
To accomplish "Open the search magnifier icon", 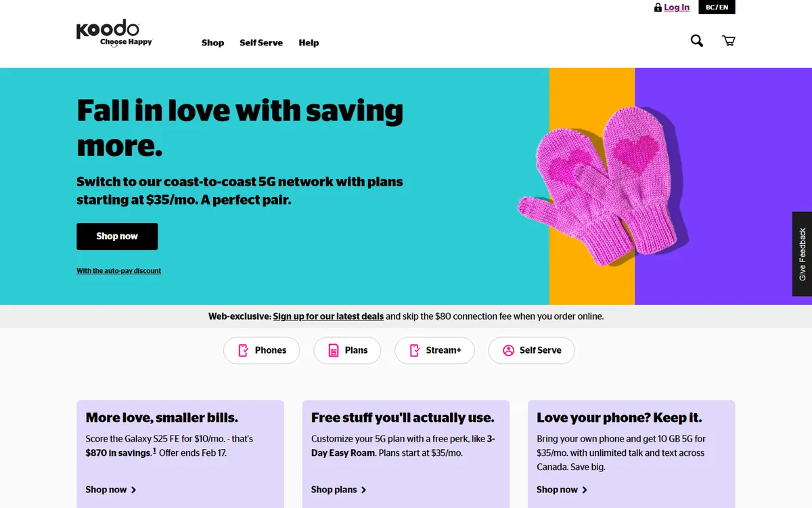I will 696,41.
